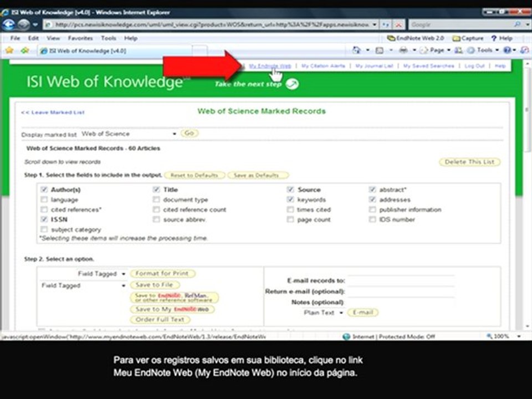Check the times cited checkbox
The height and width of the screenshot is (399, 532).
(290, 209)
